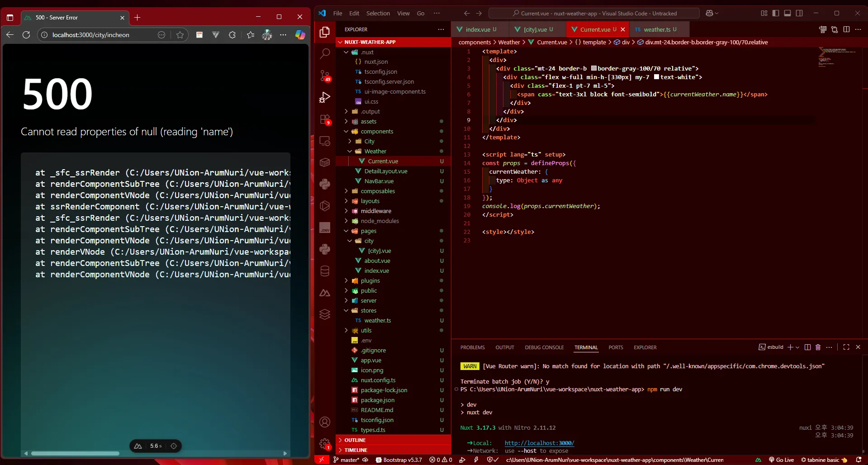Open the View menu
This screenshot has height=465, width=868.
(403, 13)
